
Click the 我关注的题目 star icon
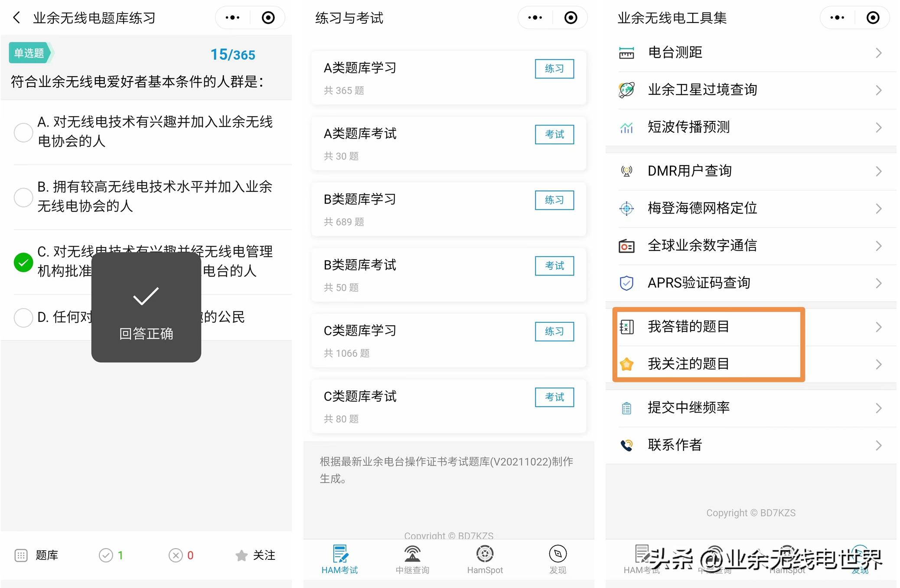point(627,364)
